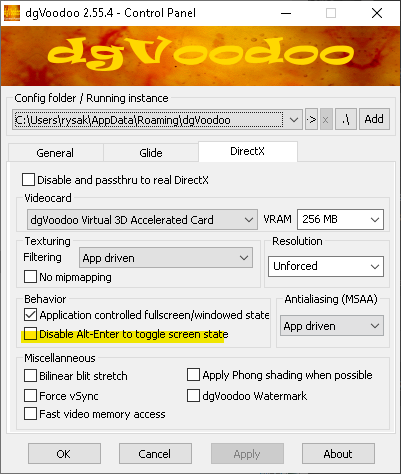Expand the Antialiasing (MSAA) dropdown
This screenshot has height=474, width=401.
(x=332, y=326)
